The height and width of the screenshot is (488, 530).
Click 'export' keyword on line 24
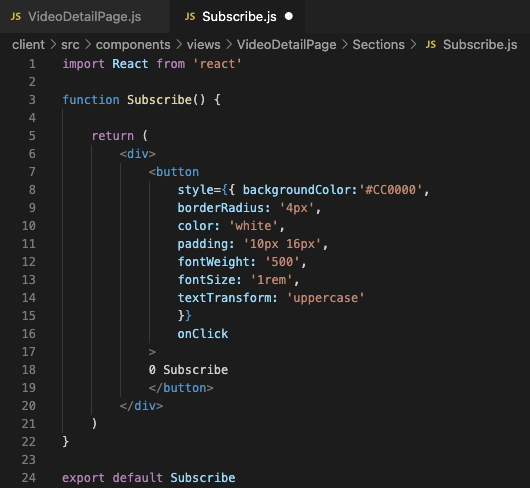[83, 478]
